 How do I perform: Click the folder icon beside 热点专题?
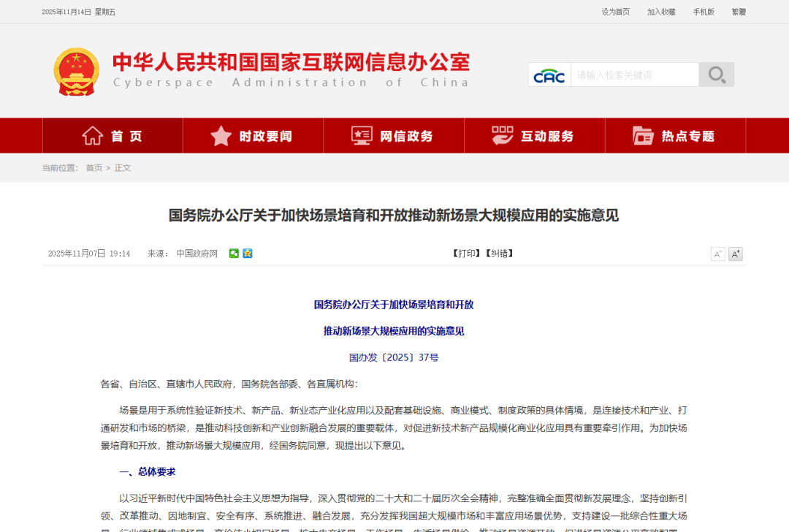pos(642,135)
